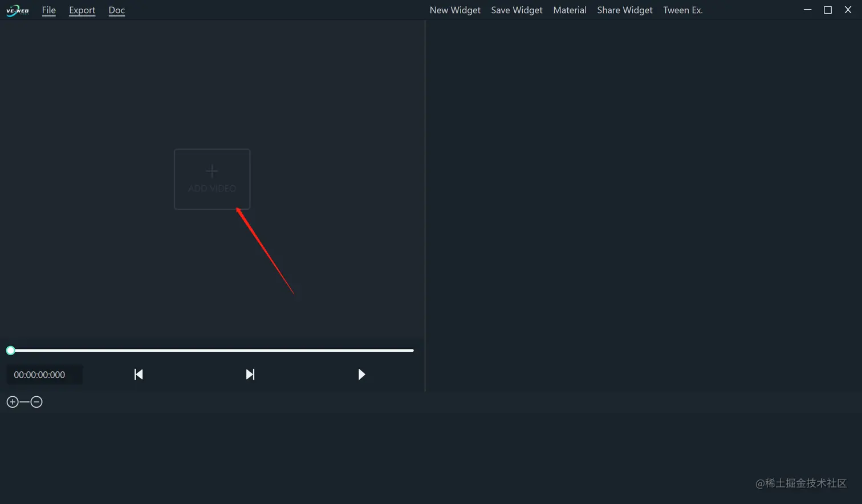862x504 pixels.
Task: Zoom out timeline with minus icon
Action: (x=36, y=402)
